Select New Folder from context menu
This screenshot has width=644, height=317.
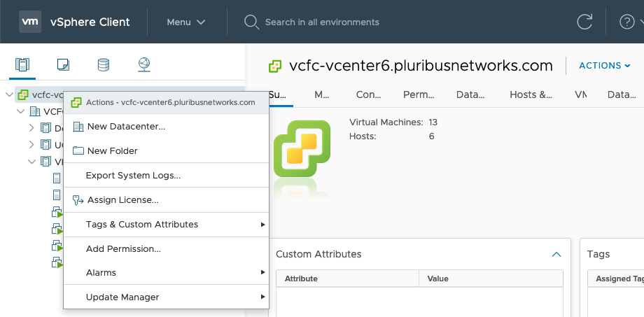tap(166, 150)
